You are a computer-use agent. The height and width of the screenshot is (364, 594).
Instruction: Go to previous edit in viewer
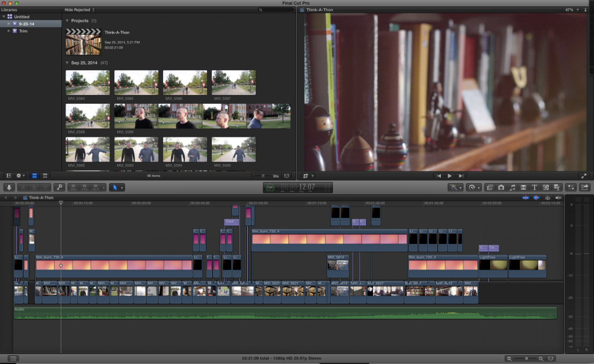[x=439, y=176]
